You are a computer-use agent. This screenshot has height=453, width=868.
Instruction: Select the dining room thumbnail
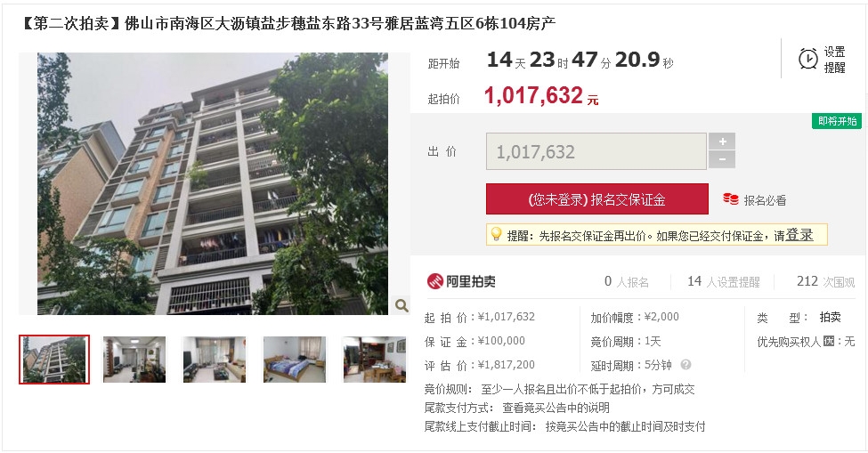374,359
